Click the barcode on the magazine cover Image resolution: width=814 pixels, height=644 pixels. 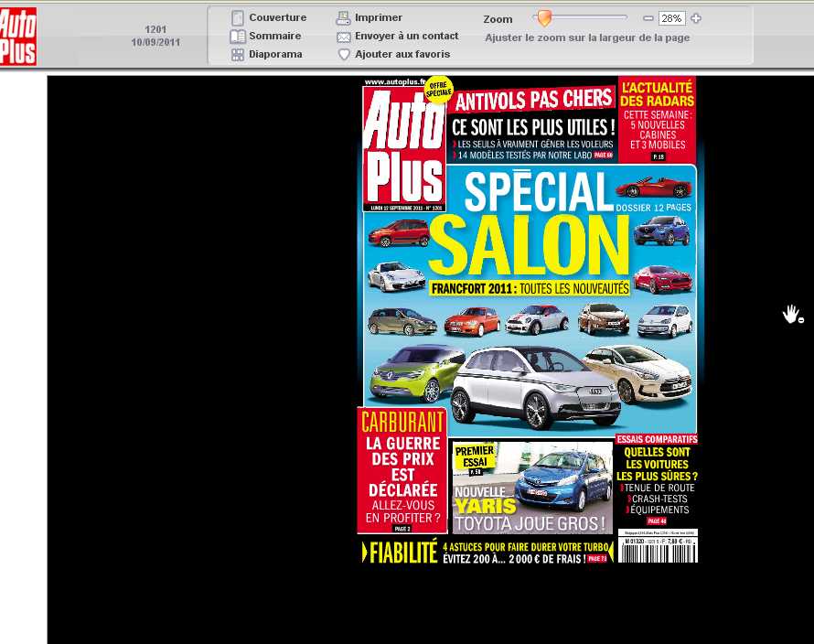(x=657, y=552)
